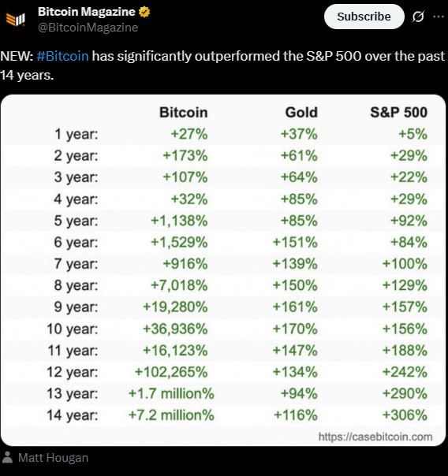Click the Gold column header
The width and height of the screenshot is (448, 476).
tap(301, 113)
